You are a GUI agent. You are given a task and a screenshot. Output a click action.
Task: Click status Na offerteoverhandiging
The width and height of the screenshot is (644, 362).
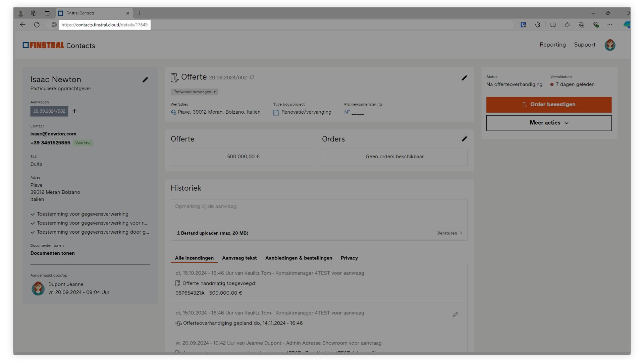point(514,84)
